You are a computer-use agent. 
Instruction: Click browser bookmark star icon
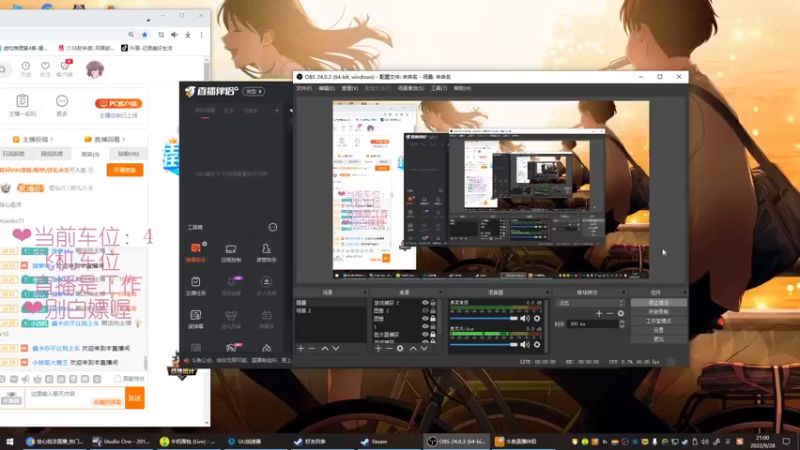(145, 35)
